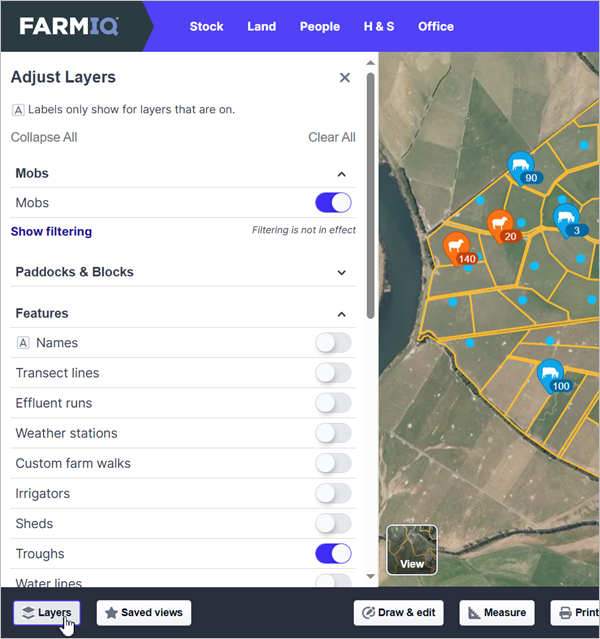Viewport: 600px width, 639px height.
Task: Collapse the Features section
Action: pyautogui.click(x=342, y=314)
